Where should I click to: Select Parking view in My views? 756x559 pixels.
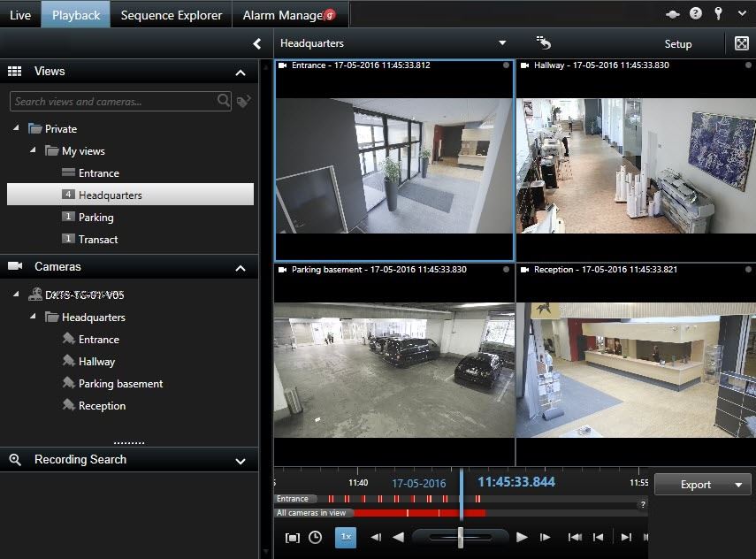pos(95,218)
